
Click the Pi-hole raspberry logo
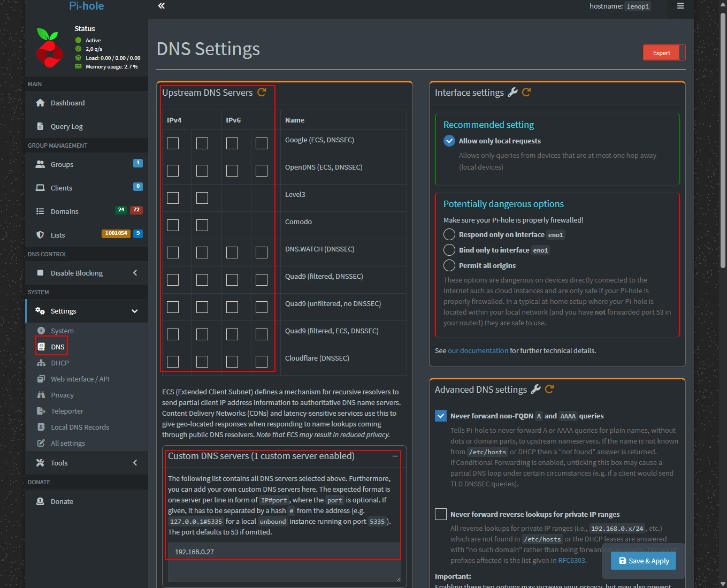click(x=50, y=48)
